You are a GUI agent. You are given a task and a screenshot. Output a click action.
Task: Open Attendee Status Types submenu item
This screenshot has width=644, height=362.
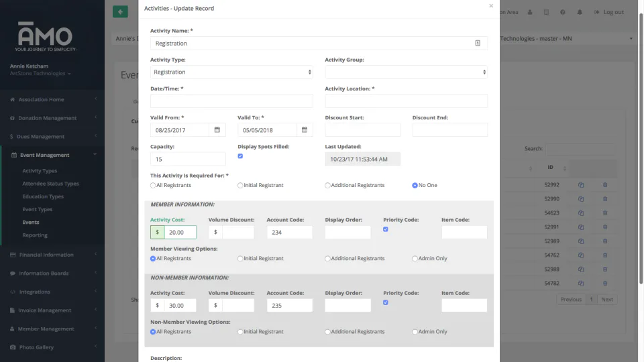(x=50, y=184)
